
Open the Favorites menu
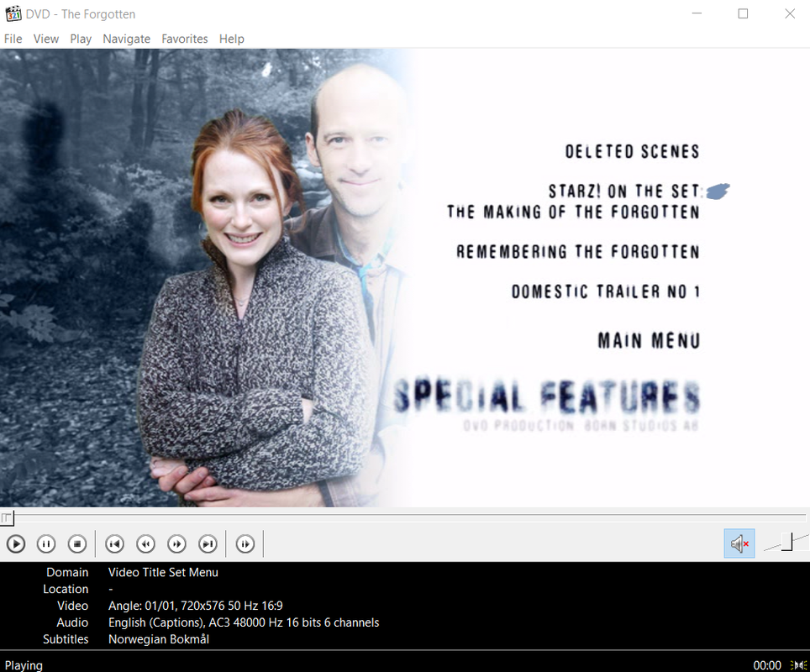184,39
